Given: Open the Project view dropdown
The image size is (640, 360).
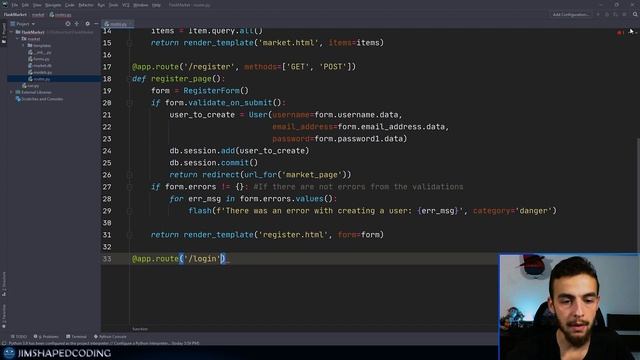Looking at the screenshot, I should [x=23, y=24].
